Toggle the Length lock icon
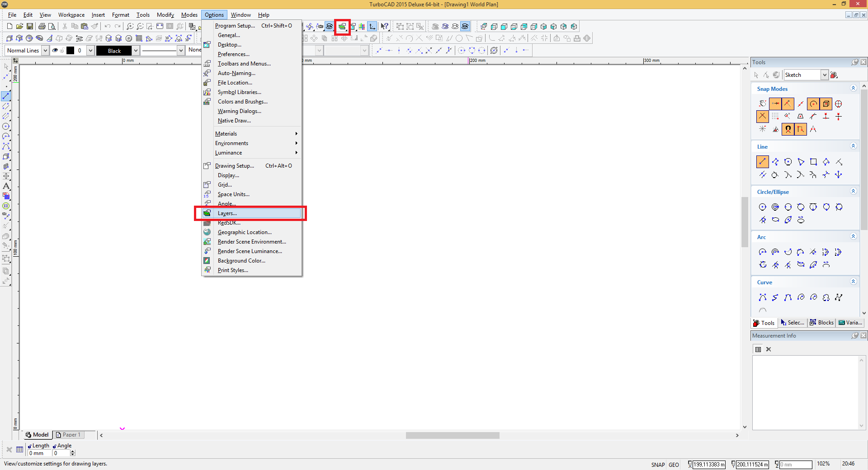 [x=30, y=446]
